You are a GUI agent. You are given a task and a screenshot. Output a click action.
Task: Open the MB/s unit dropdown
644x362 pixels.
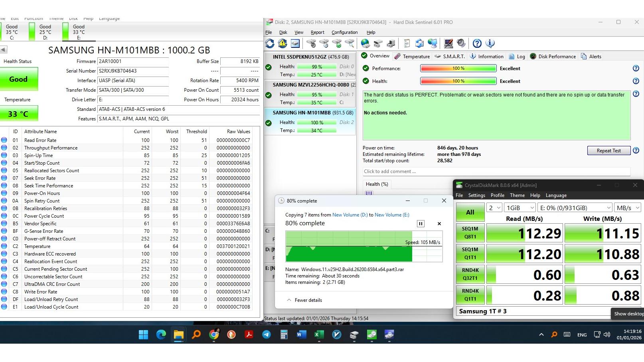click(x=627, y=208)
